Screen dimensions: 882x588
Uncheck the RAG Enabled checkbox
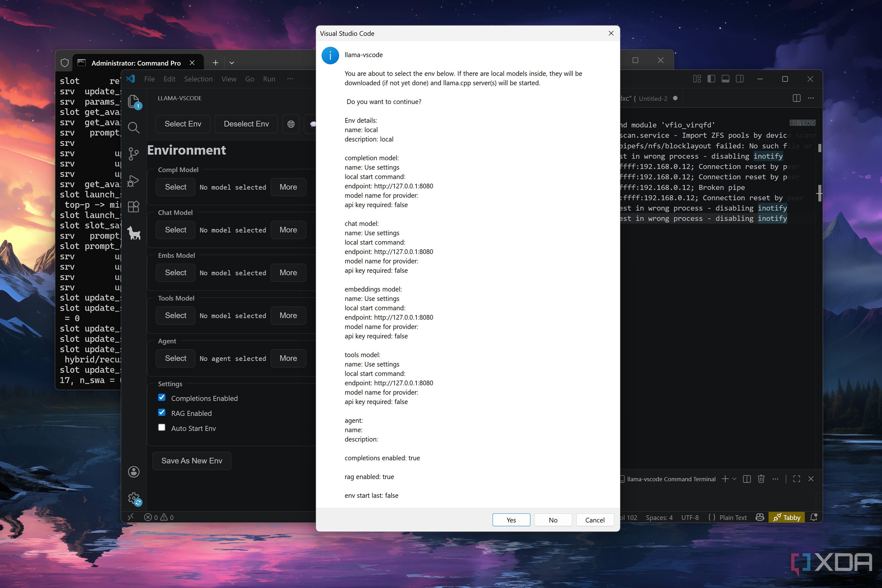coord(162,412)
